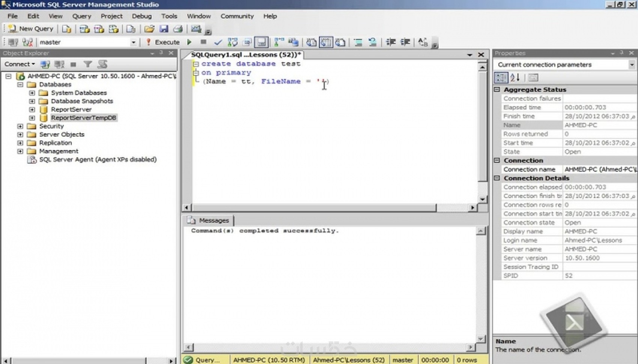638x364 pixels.
Task: Click the query editor vertical scrollbar down arrow
Action: click(x=483, y=199)
